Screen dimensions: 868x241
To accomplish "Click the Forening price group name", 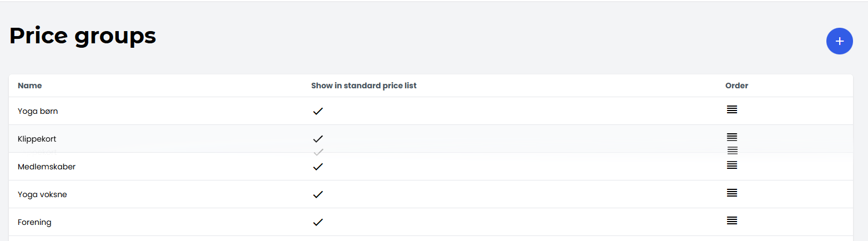I will pos(34,222).
